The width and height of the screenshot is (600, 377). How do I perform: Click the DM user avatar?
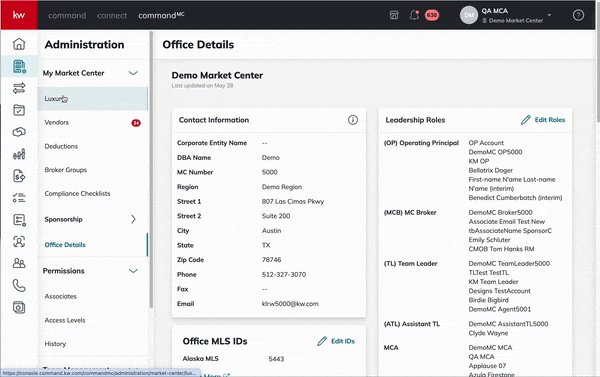469,15
